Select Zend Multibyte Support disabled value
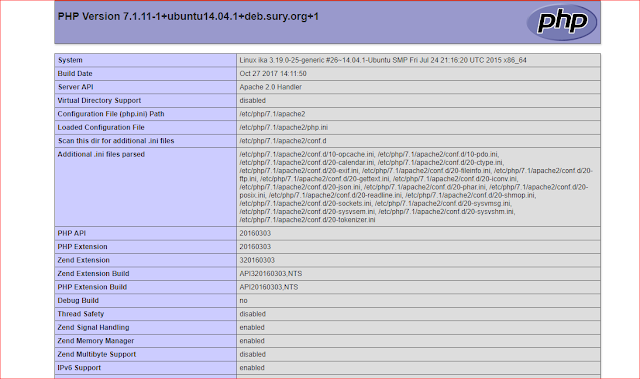The height and width of the screenshot is (379, 640). [253, 355]
